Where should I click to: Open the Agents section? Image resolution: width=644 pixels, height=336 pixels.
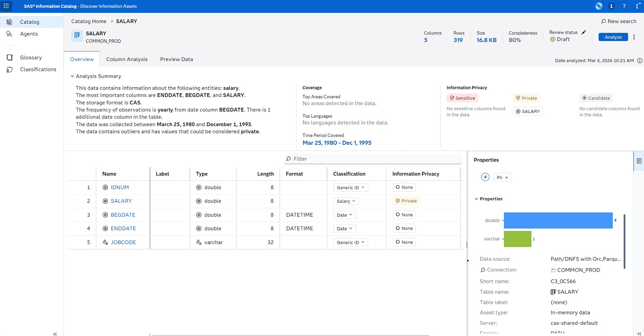click(x=29, y=34)
